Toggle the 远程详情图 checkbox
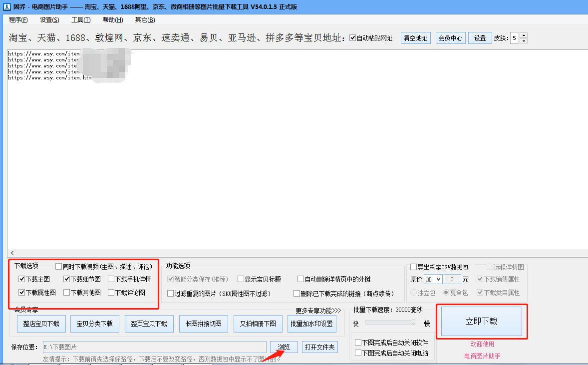The width and height of the screenshot is (588, 365). click(x=490, y=267)
